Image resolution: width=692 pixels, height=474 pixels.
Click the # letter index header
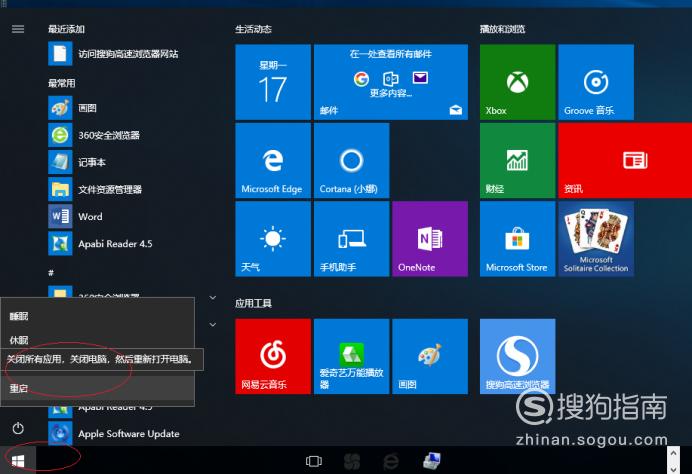pyautogui.click(x=51, y=273)
